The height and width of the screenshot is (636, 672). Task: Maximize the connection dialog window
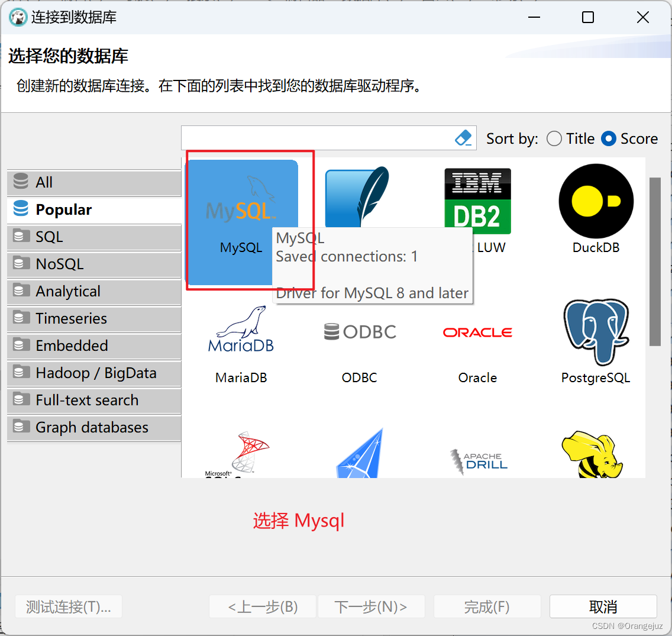[x=588, y=18]
